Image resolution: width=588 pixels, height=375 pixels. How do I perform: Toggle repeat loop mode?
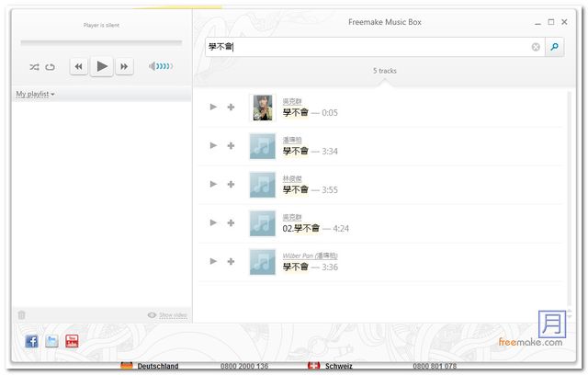coord(50,67)
